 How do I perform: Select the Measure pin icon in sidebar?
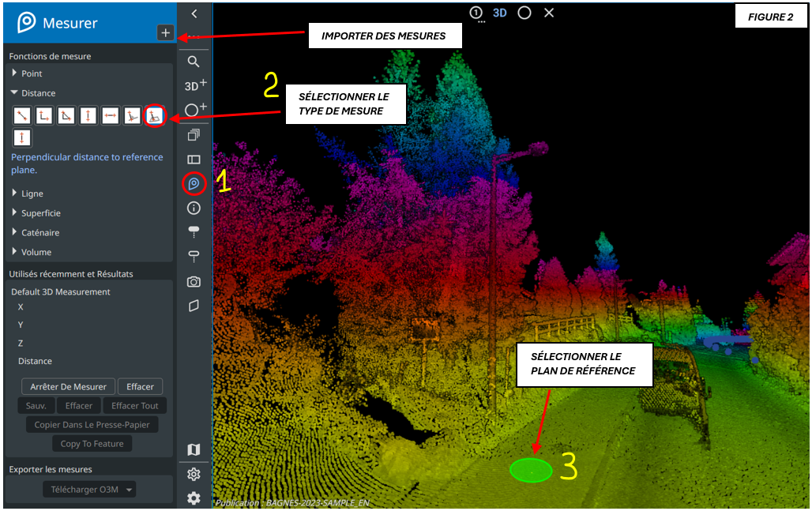[194, 183]
